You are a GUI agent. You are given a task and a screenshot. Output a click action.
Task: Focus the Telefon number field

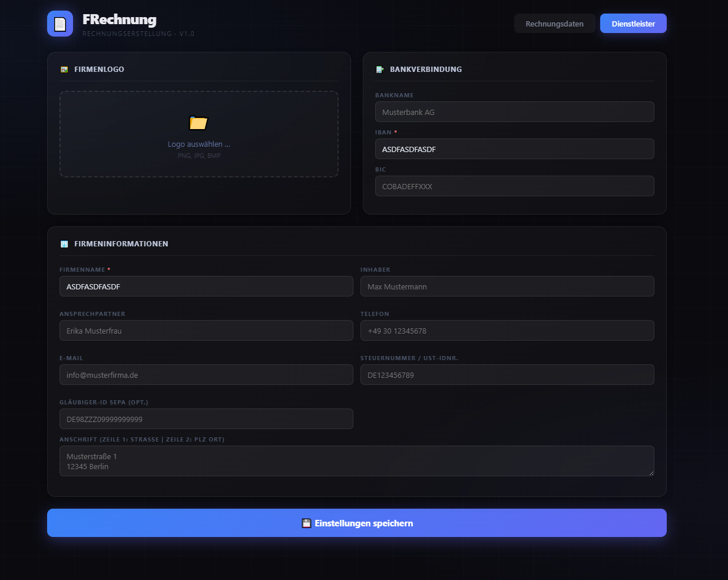507,330
